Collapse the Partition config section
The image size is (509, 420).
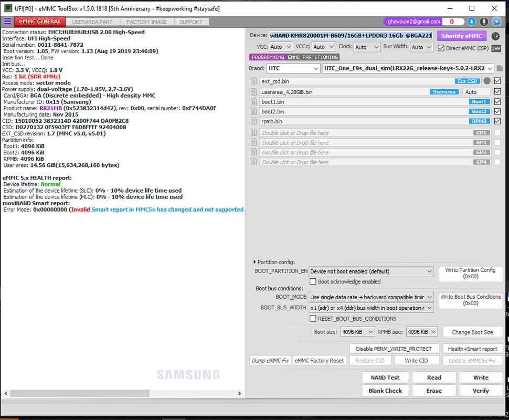254,262
